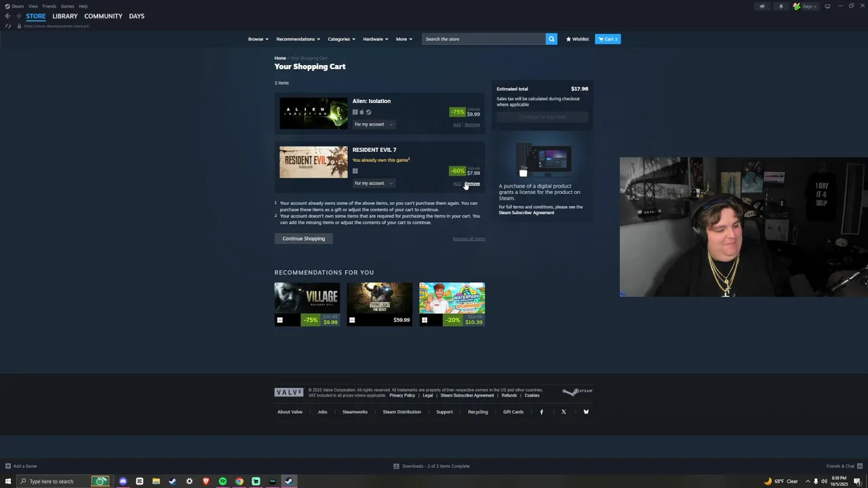Switch to the STORE tab
The image size is (868, 488).
pyautogui.click(x=35, y=16)
